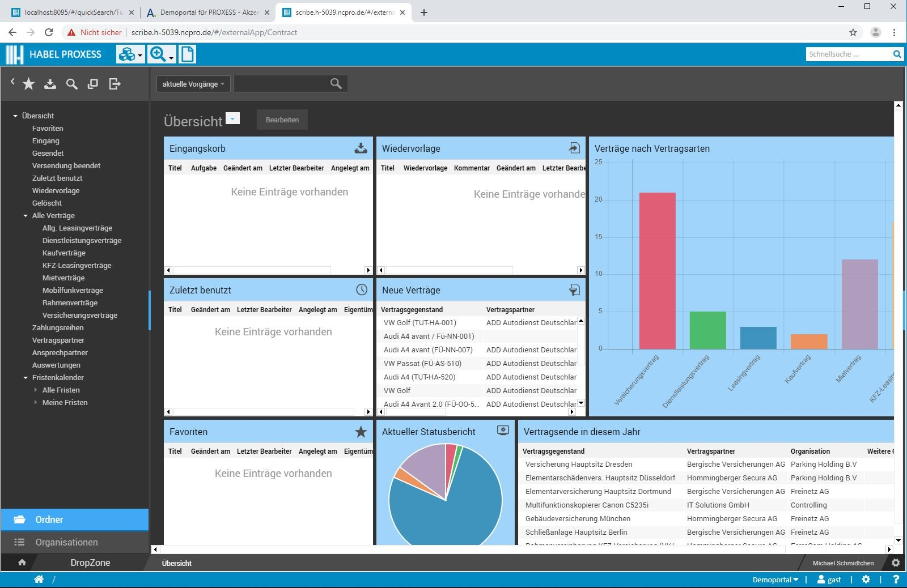Click the Schnellsuche input field
907x588 pixels.
tap(849, 54)
